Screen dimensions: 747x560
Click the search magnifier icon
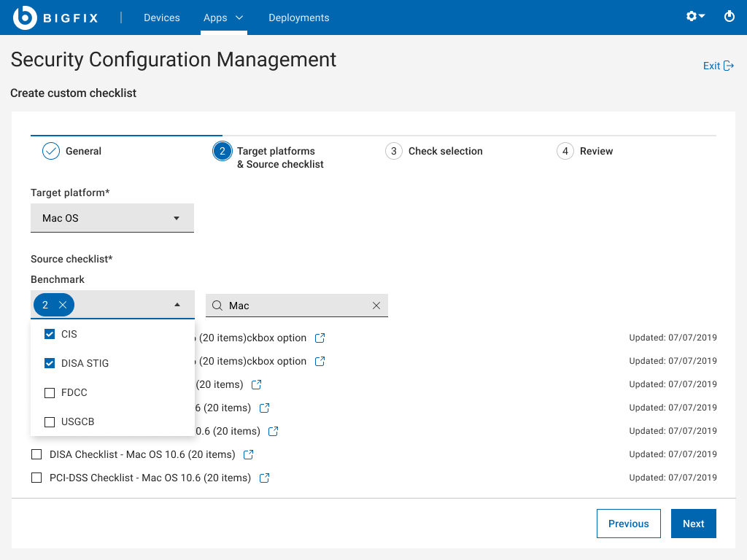point(217,306)
